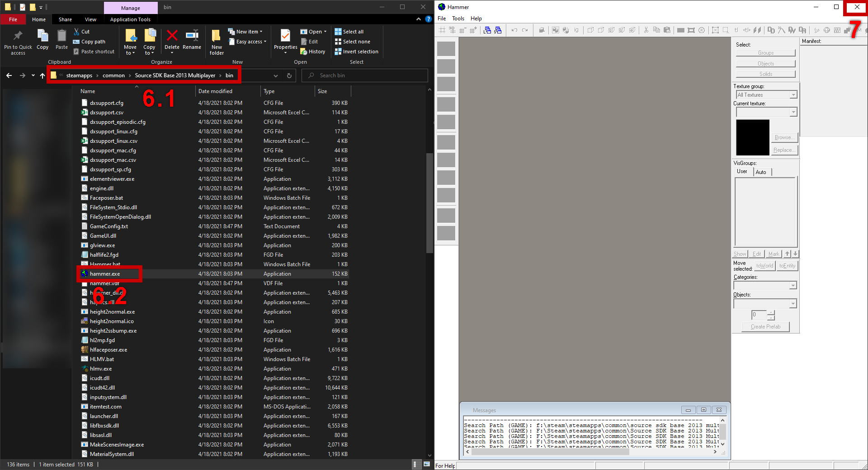868x470 pixels.
Task: Click the Create Prefab button
Action: coord(765,327)
